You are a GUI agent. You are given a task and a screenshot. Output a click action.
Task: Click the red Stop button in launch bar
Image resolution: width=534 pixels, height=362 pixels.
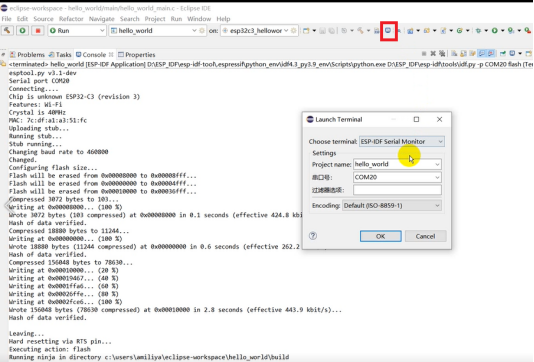(38, 31)
